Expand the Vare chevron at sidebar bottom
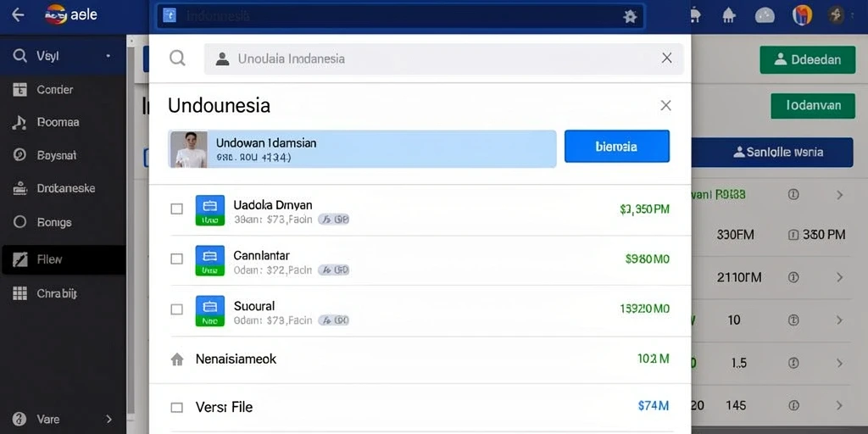This screenshot has width=868, height=434. (108, 419)
